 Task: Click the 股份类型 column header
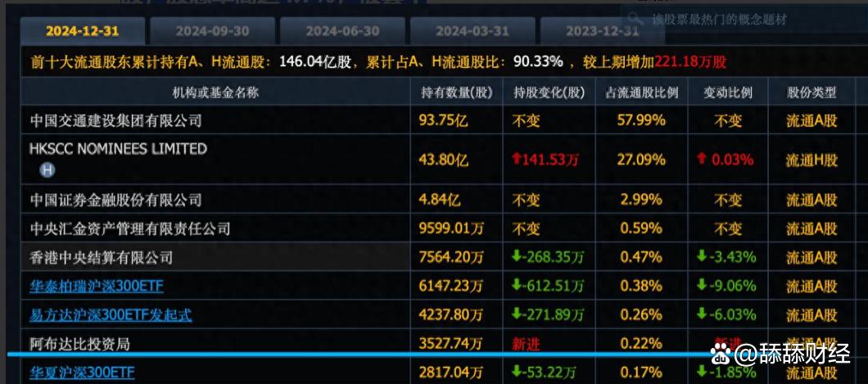812,93
